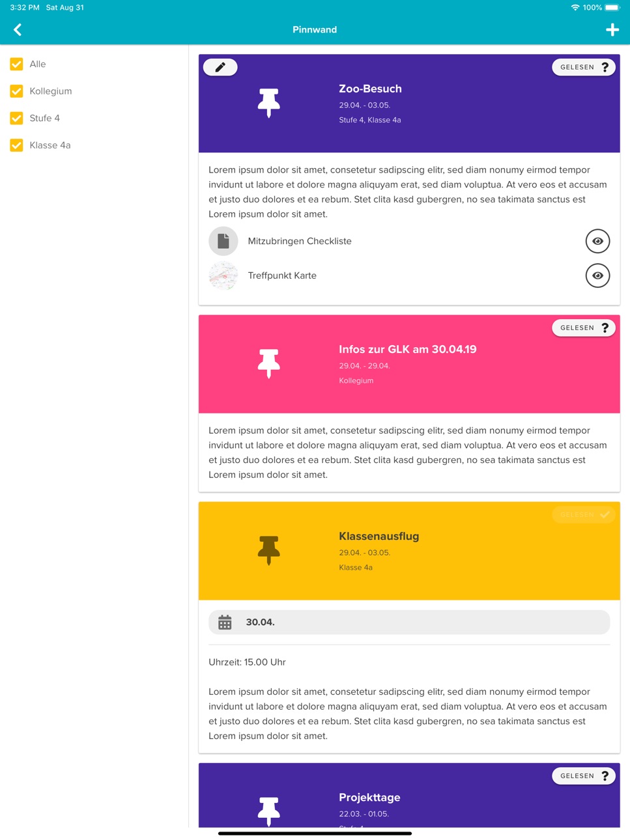Click the pushpin on Projekttage card
This screenshot has width=630, height=840.
click(x=268, y=811)
